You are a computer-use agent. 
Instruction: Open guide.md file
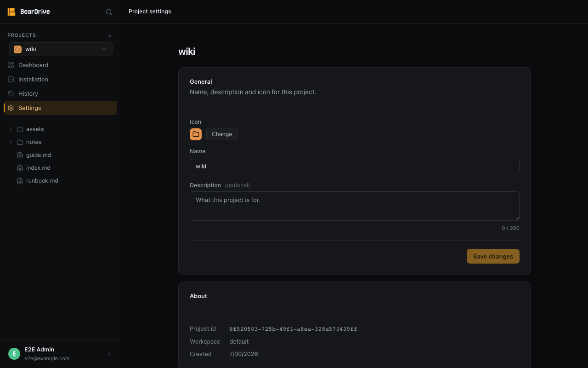[x=60, y=155]
